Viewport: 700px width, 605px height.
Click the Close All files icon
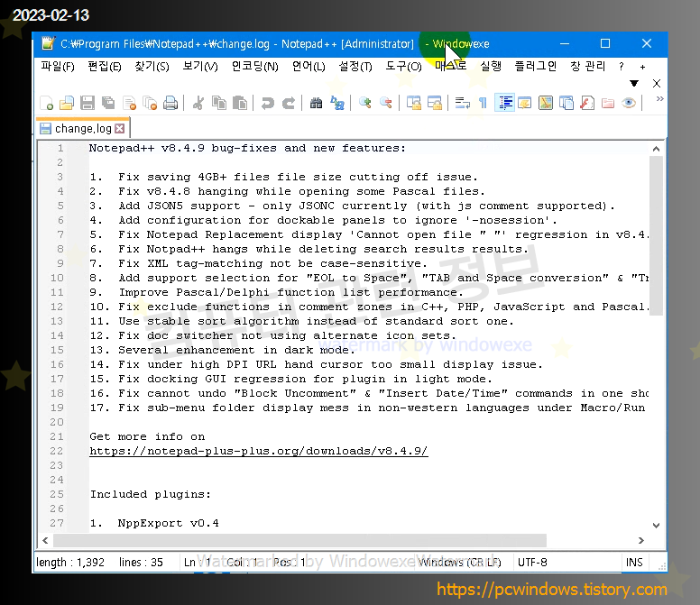pyautogui.click(x=150, y=103)
